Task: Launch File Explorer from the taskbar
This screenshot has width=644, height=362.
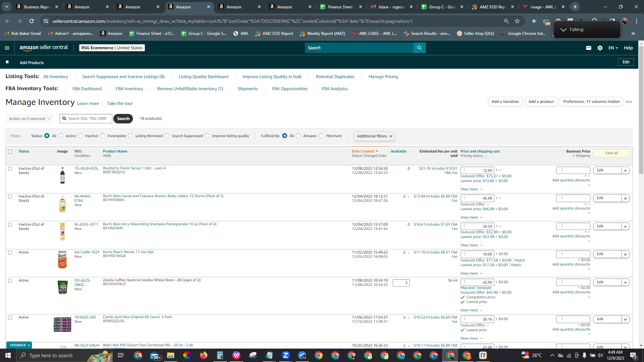Action: point(171,355)
